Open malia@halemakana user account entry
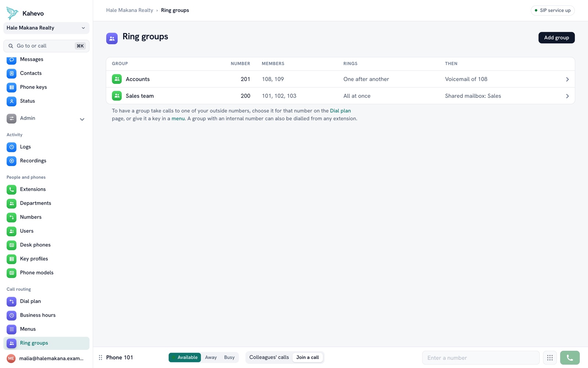Screen dimensions: 588x368 tap(46, 358)
